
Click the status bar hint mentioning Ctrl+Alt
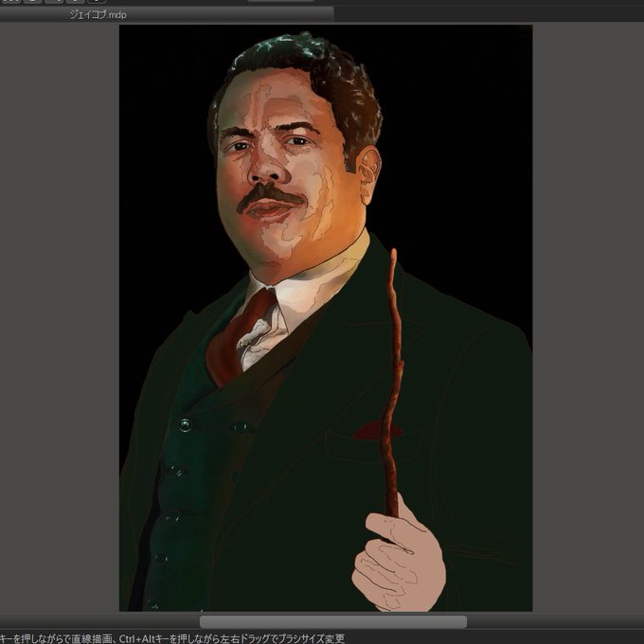click(172, 638)
